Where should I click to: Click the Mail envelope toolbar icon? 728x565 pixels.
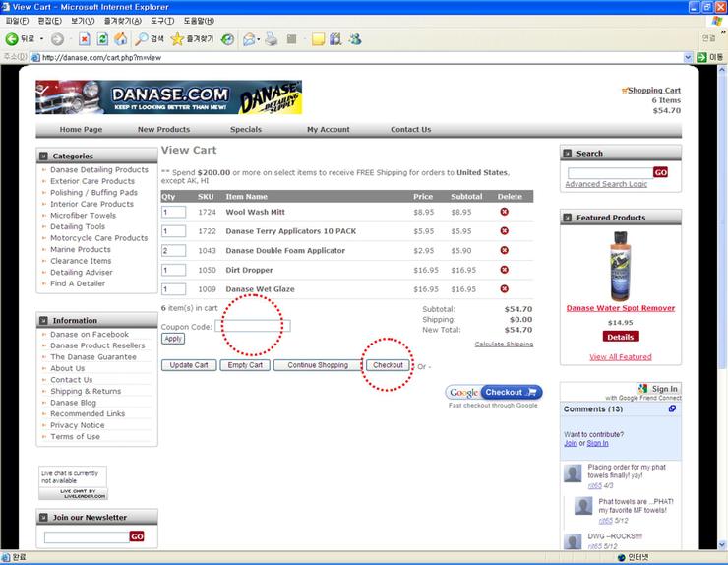pos(249,39)
